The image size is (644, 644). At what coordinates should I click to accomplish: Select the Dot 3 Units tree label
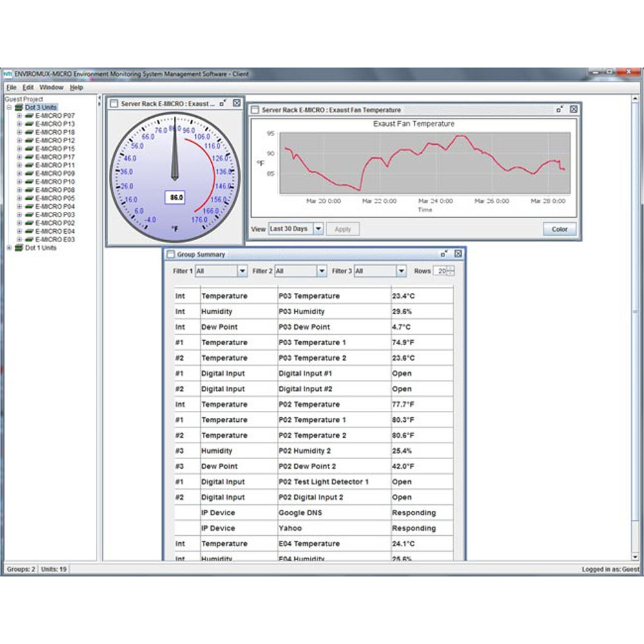(x=41, y=108)
